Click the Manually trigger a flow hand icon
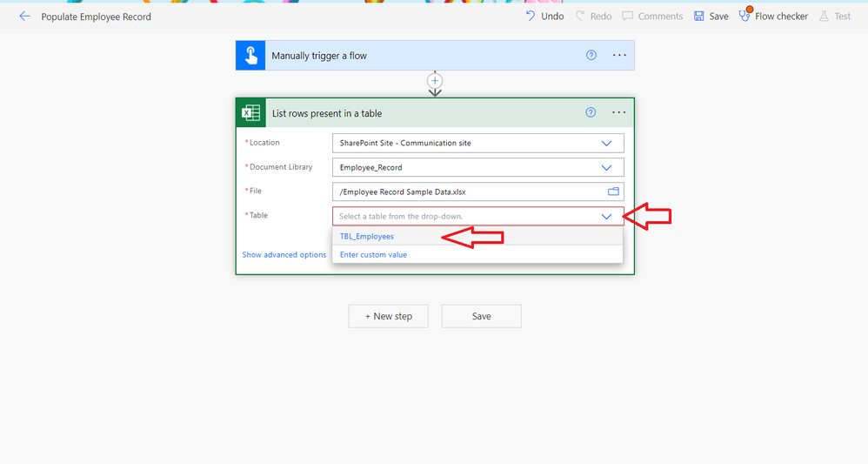The width and height of the screenshot is (868, 464). (250, 56)
